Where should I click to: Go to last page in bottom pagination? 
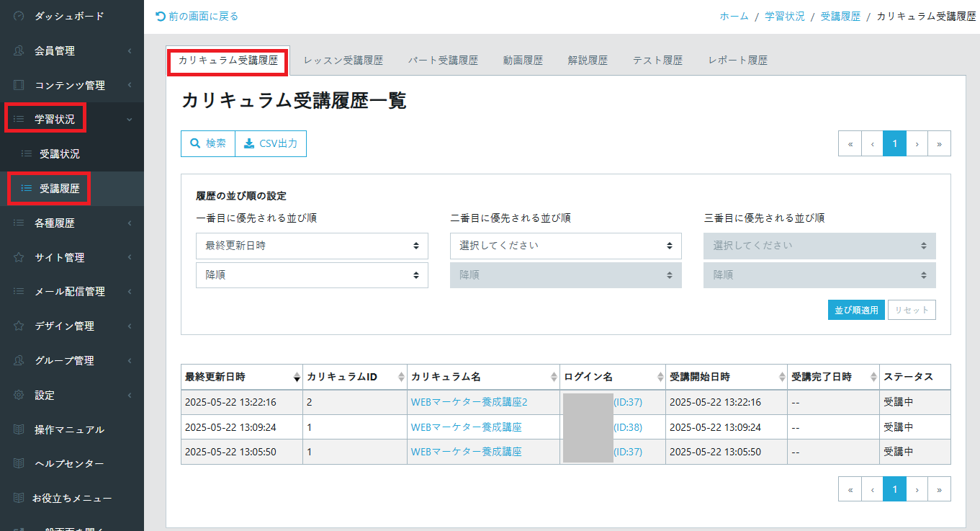click(939, 489)
